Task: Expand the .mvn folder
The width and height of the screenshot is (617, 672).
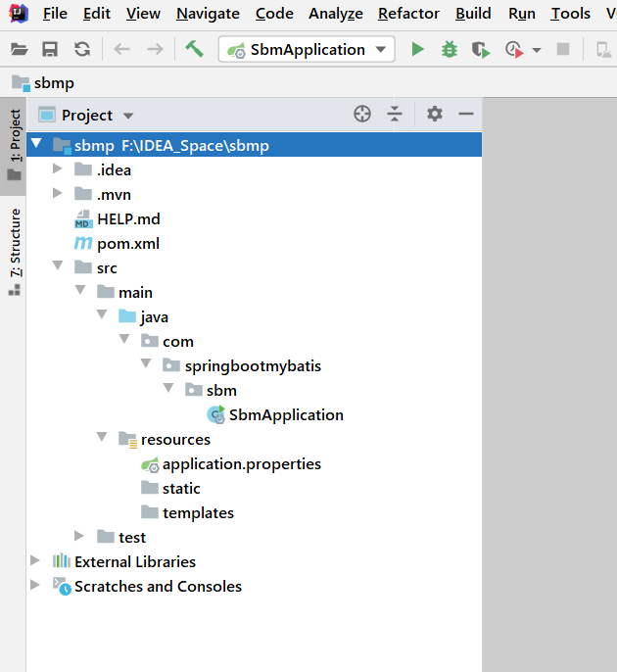Action: tap(58, 193)
